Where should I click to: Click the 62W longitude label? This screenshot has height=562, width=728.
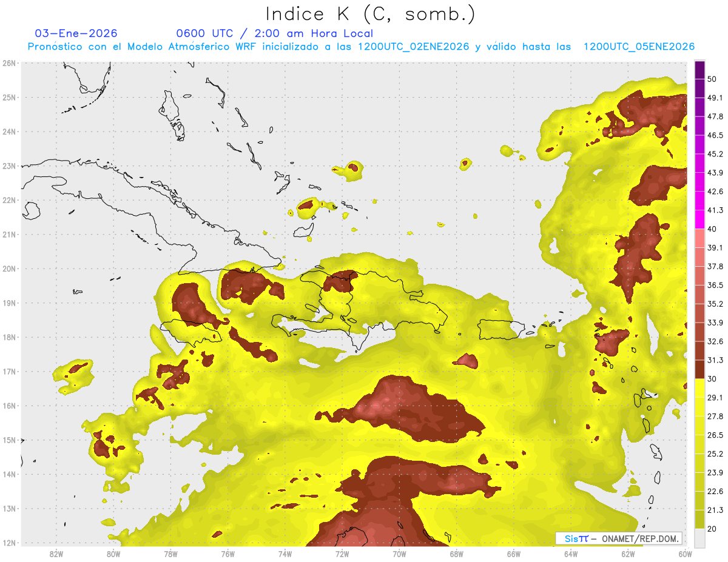point(629,554)
